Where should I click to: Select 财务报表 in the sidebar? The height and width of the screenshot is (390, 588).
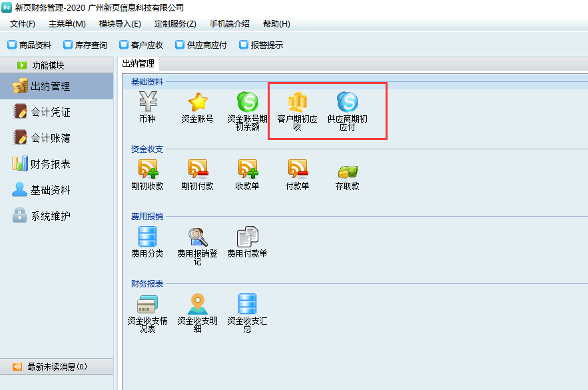pos(50,164)
